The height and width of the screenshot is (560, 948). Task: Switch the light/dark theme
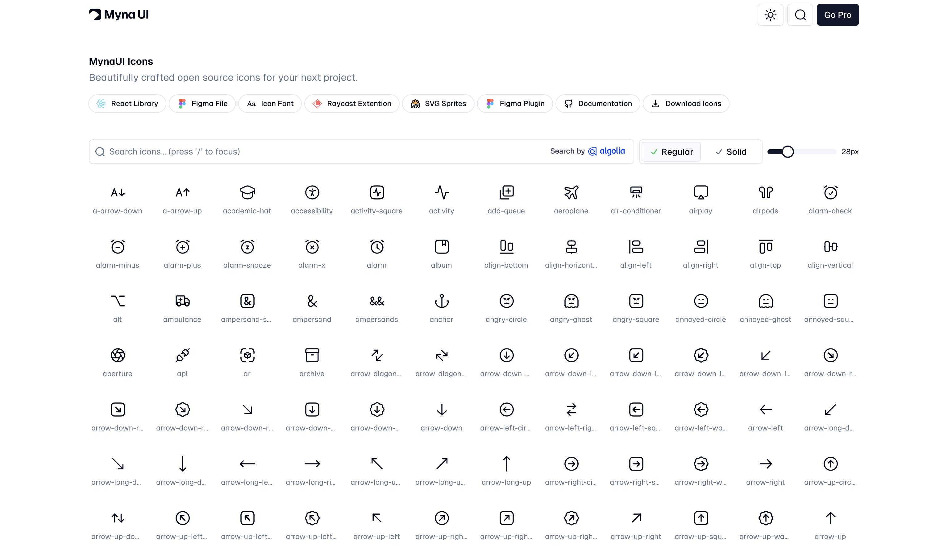pos(770,15)
